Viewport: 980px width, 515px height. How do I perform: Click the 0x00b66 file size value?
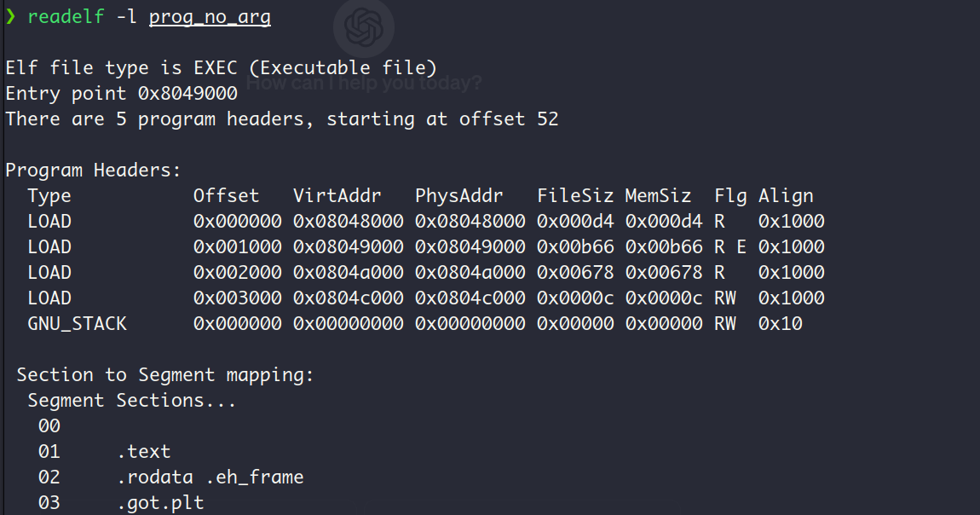[575, 247]
